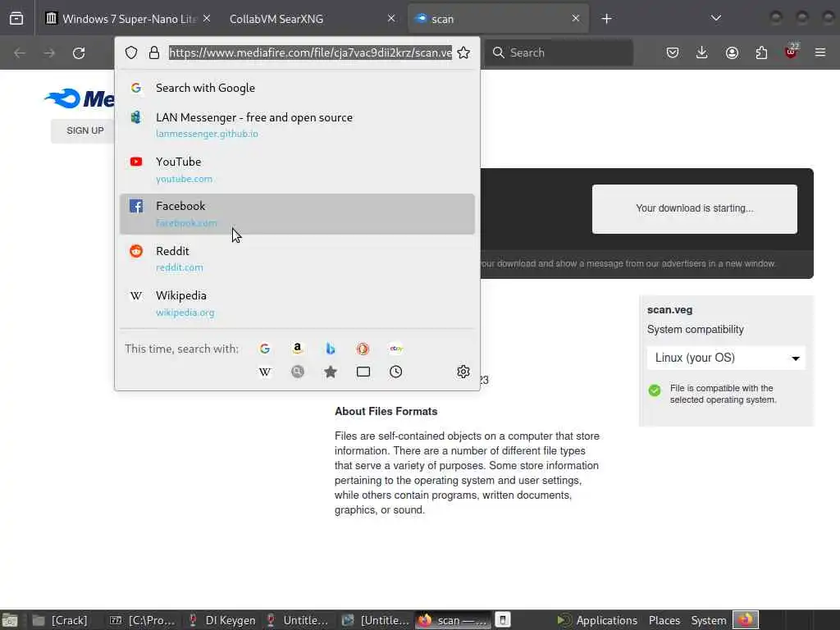
Task: Go forward with the arrow button
Action: click(49, 52)
